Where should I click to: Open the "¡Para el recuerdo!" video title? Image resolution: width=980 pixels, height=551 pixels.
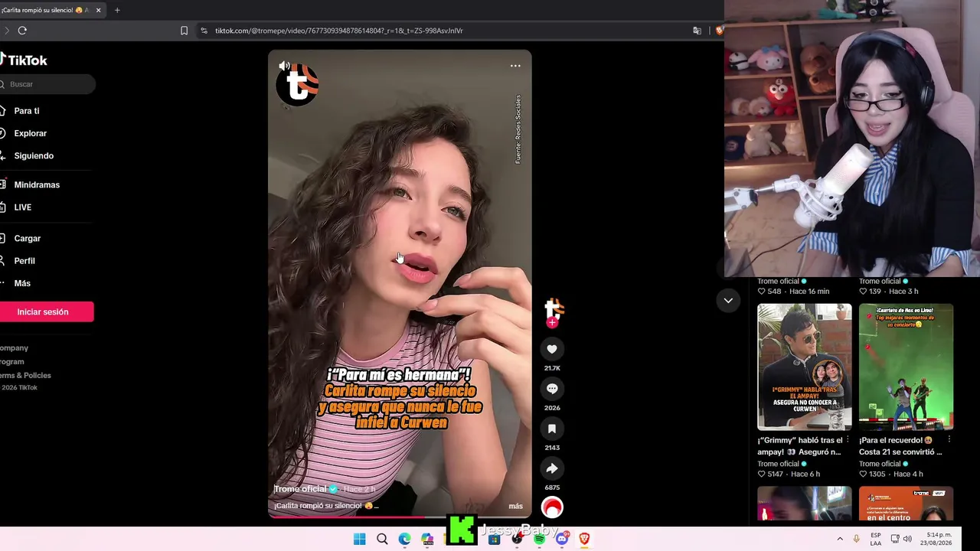[x=901, y=446]
